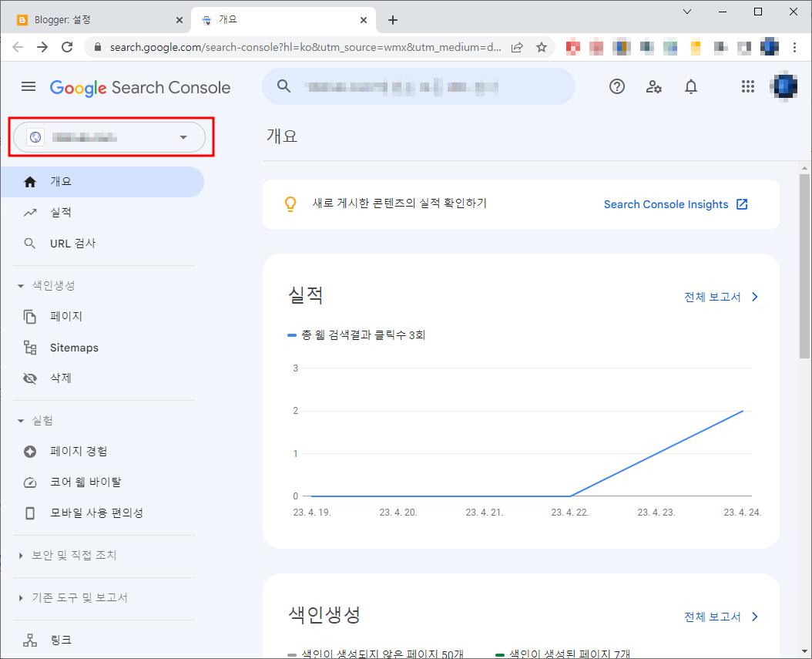The height and width of the screenshot is (659, 812).
Task: Close the Blogger: 설정 tab
Action: tap(180, 20)
